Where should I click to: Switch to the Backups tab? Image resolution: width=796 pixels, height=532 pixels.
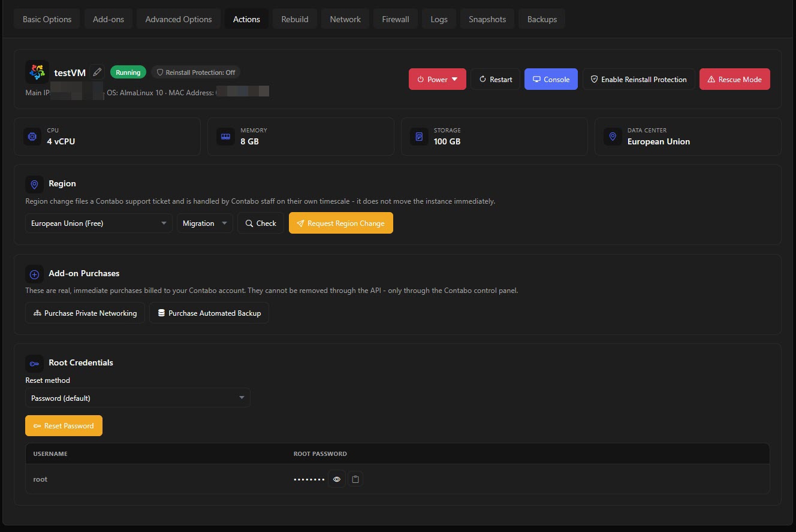pos(542,19)
